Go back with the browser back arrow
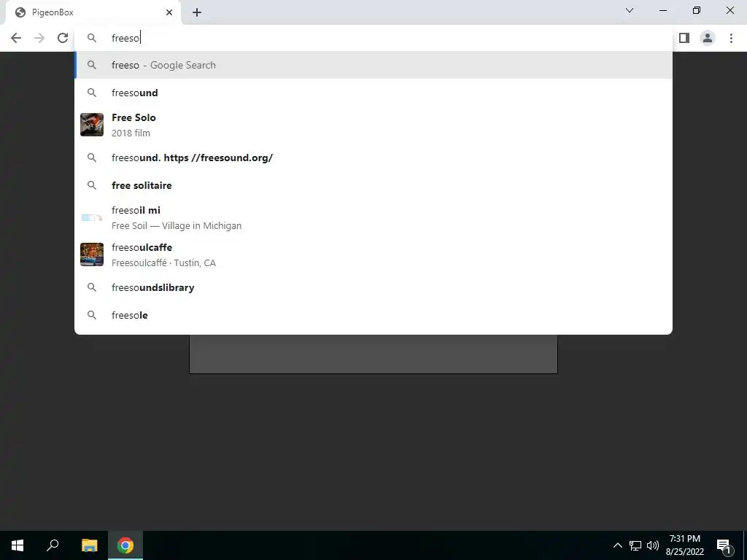The width and height of the screenshot is (747, 560). [16, 38]
